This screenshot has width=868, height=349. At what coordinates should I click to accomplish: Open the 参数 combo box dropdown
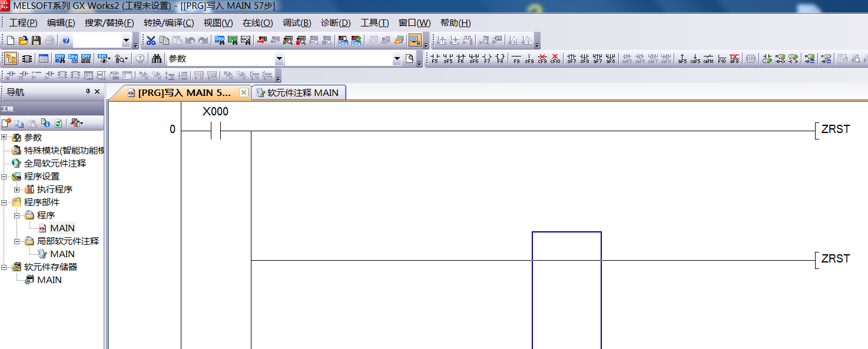click(279, 59)
